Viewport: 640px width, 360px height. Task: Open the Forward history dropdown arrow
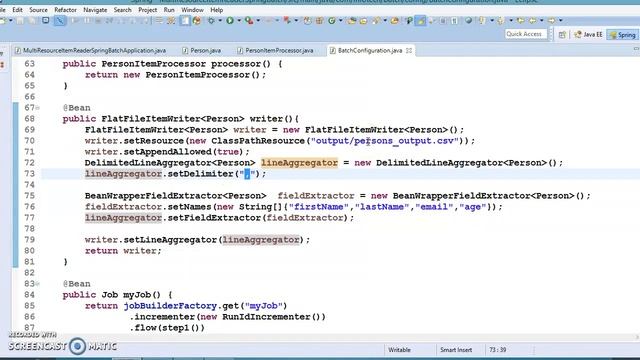[x=560, y=20]
